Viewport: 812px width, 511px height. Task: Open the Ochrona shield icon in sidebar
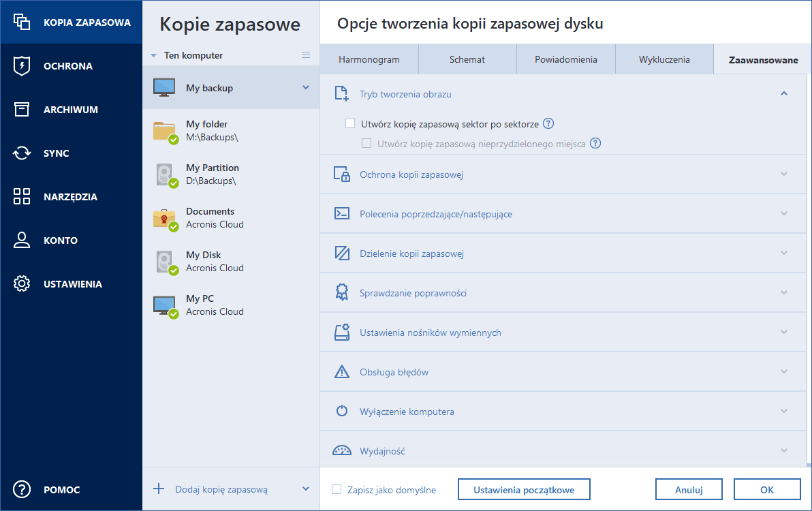click(x=22, y=66)
